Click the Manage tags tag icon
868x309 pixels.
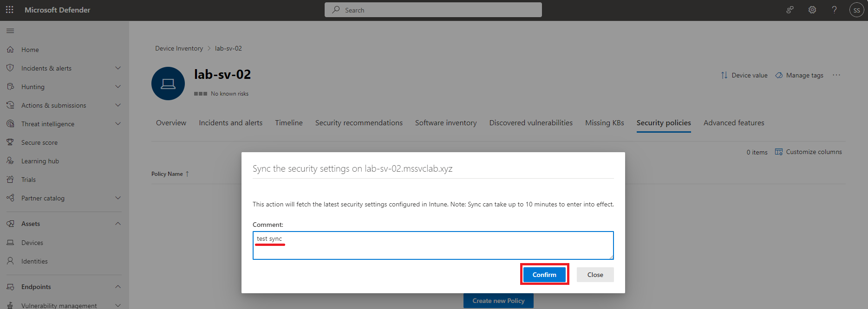pyautogui.click(x=779, y=75)
